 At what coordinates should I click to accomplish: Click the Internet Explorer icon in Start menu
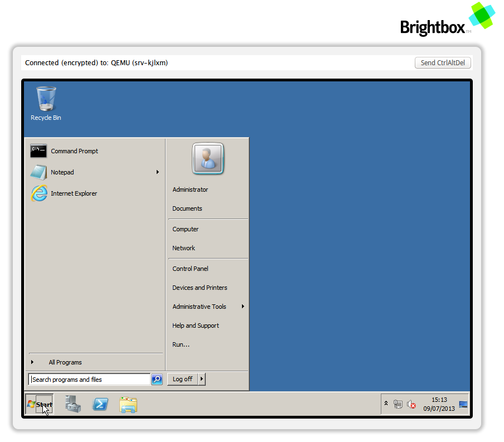(x=39, y=193)
